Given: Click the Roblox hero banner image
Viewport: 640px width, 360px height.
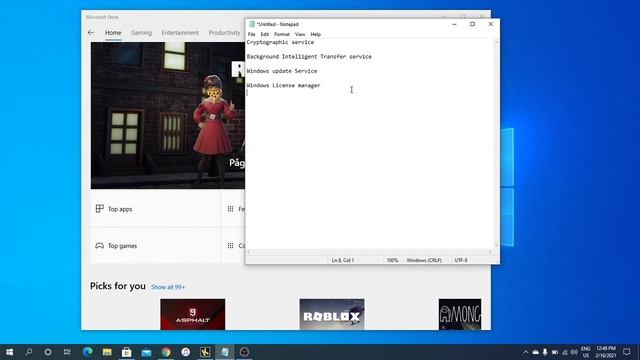Looking at the screenshot, I should point(168,116).
